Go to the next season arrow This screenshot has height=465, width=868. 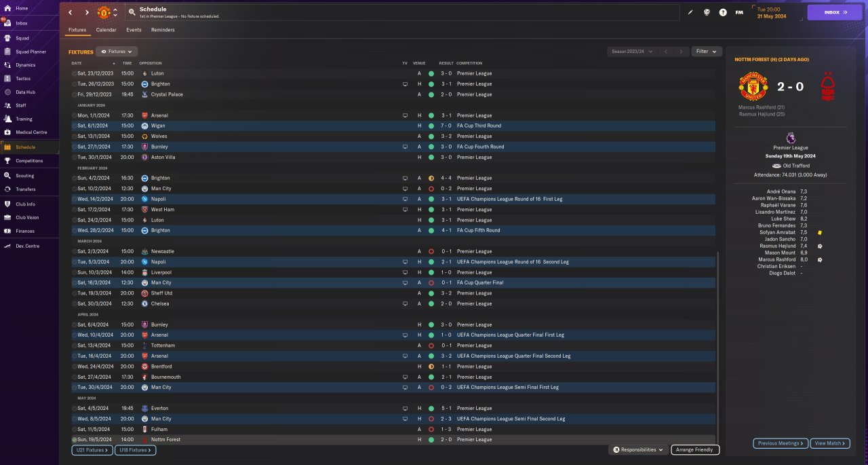(x=682, y=51)
